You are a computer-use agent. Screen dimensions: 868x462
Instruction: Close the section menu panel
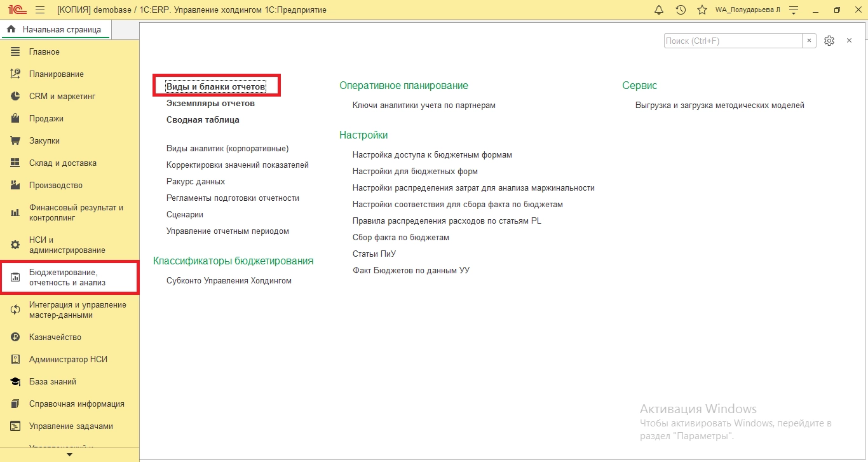coord(849,41)
